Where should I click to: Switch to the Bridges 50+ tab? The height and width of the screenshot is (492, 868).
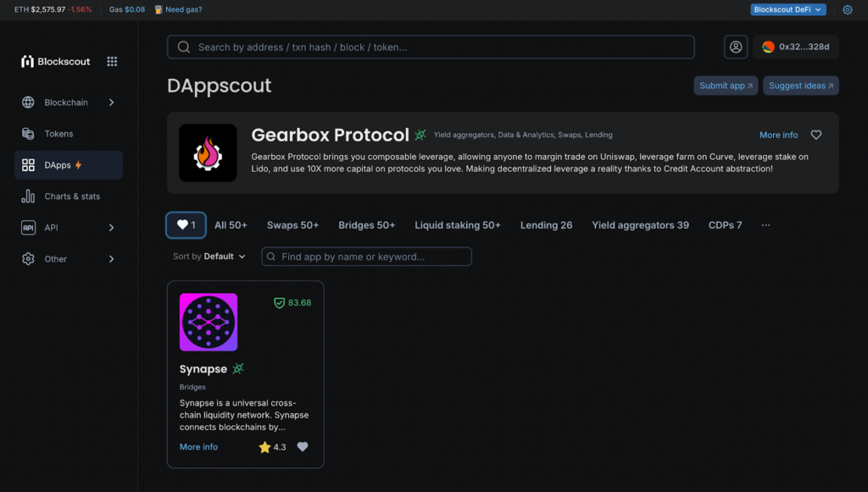[366, 224]
